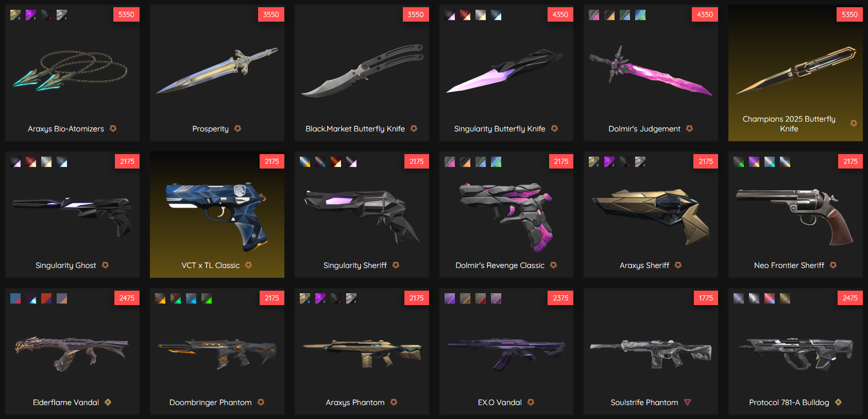Select the Singularity Sheriff weapon image
Viewport: 868px width, 419px height.
coord(362,215)
